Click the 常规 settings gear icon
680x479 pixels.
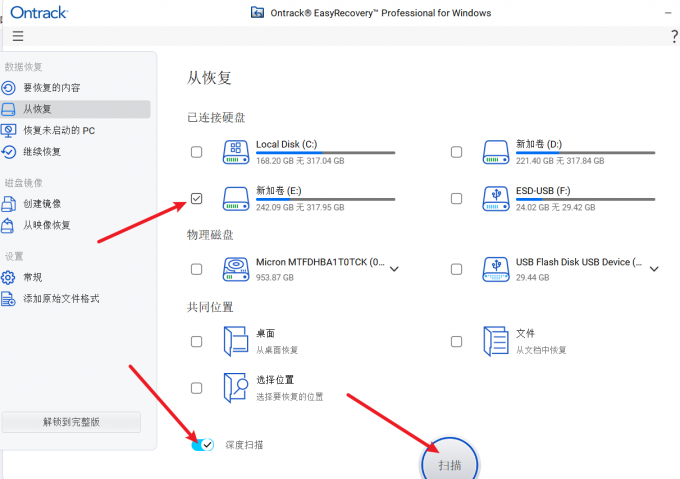click(x=8, y=277)
